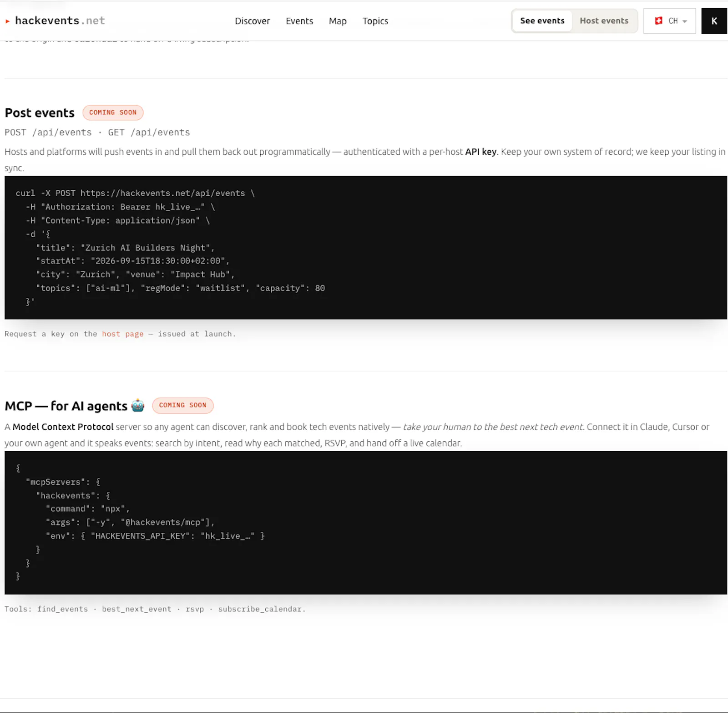Click the Authorization Bearer header line
The height and width of the screenshot is (713, 728).
120,207
